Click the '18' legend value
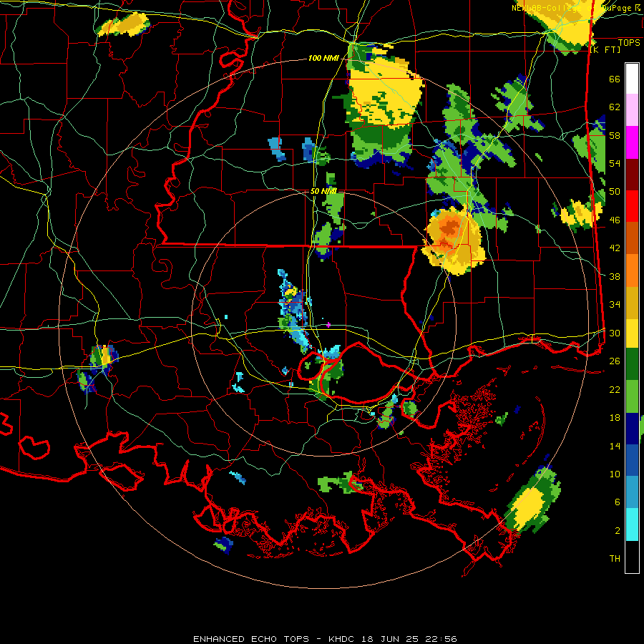644x644 pixels. [x=615, y=418]
